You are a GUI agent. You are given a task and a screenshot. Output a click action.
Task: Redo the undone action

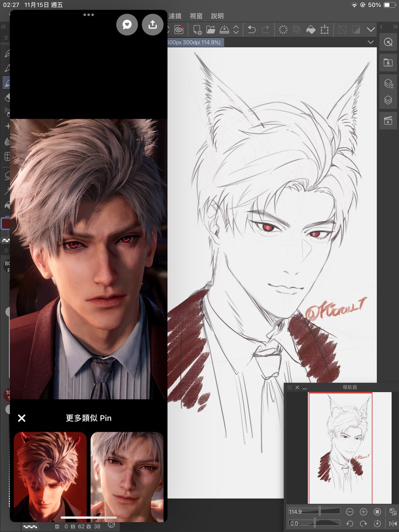[x=266, y=30]
